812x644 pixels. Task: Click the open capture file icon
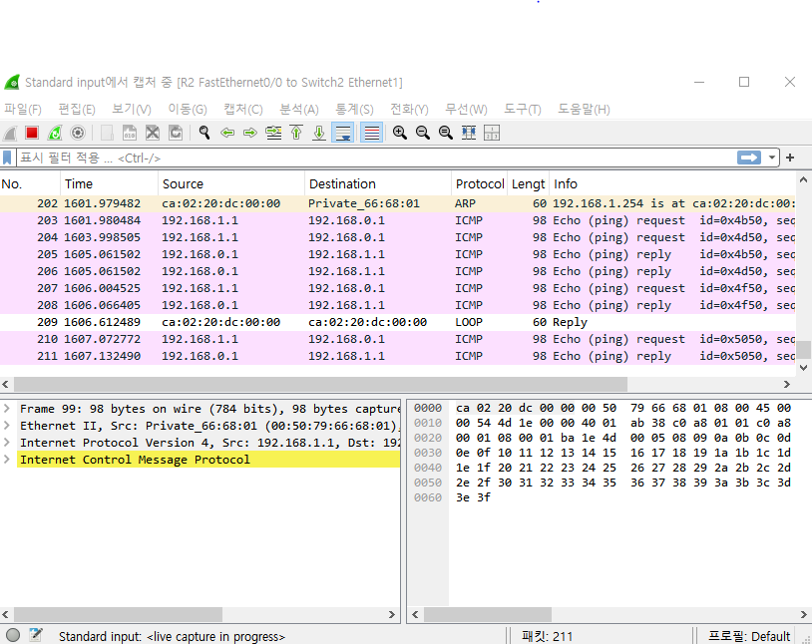tap(107, 133)
